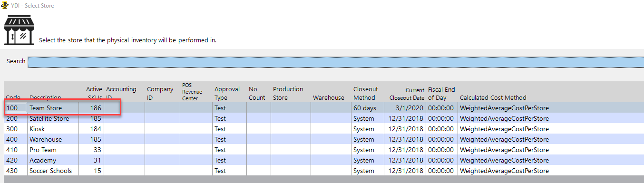Click into the Search input field
The height and width of the screenshot is (183, 644).
click(336, 62)
